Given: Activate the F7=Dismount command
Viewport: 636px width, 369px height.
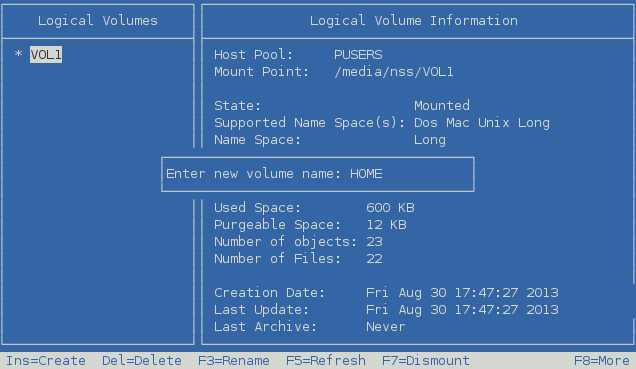Looking at the screenshot, I should pyautogui.click(x=426, y=360).
